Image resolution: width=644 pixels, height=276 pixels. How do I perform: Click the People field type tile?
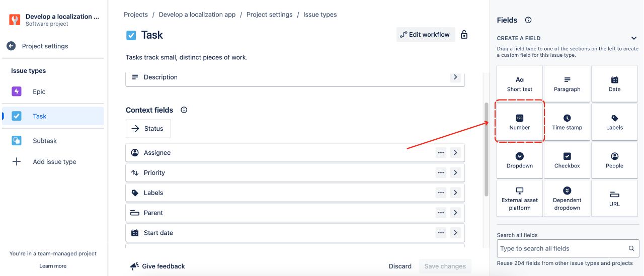614,160
